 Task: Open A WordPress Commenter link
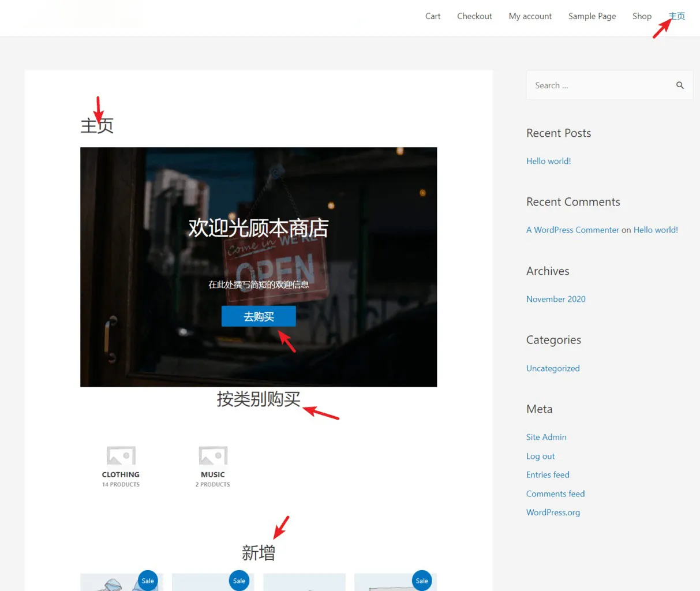(572, 230)
